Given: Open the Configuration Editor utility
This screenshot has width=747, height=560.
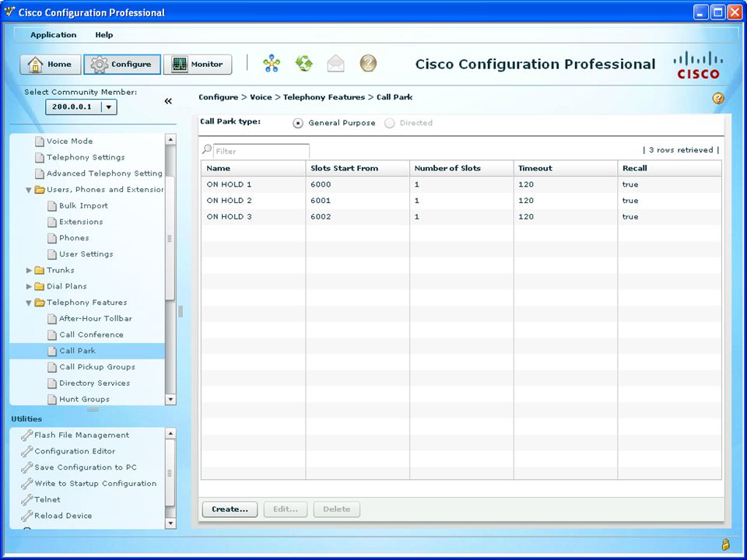Looking at the screenshot, I should [x=75, y=451].
